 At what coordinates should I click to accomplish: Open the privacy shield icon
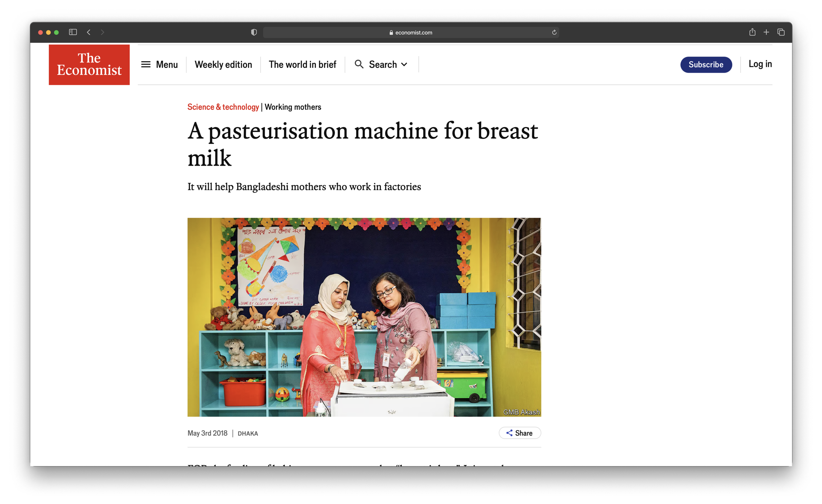point(254,32)
